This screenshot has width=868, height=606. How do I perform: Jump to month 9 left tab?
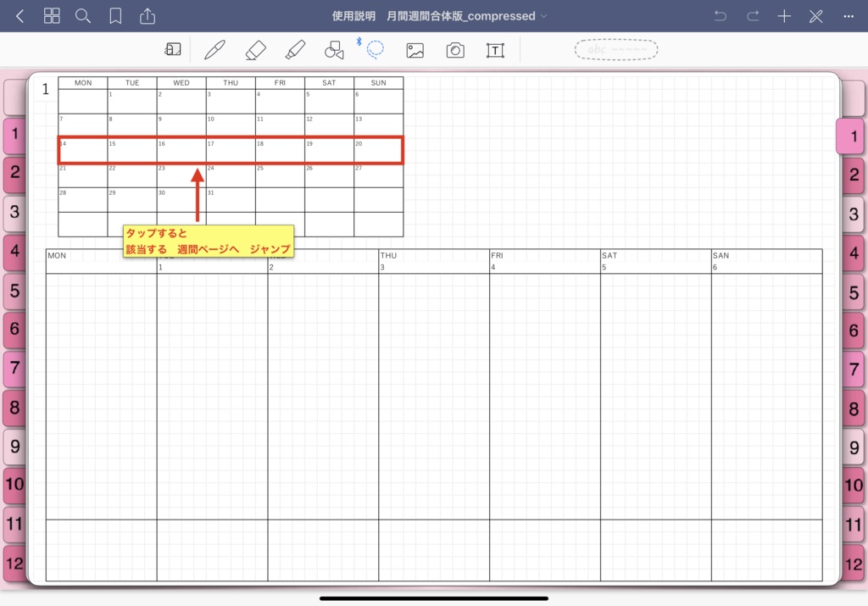click(14, 447)
